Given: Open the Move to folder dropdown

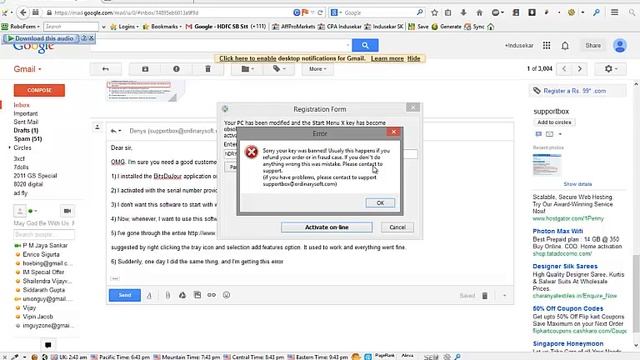Looking at the screenshot, I should (247, 69).
